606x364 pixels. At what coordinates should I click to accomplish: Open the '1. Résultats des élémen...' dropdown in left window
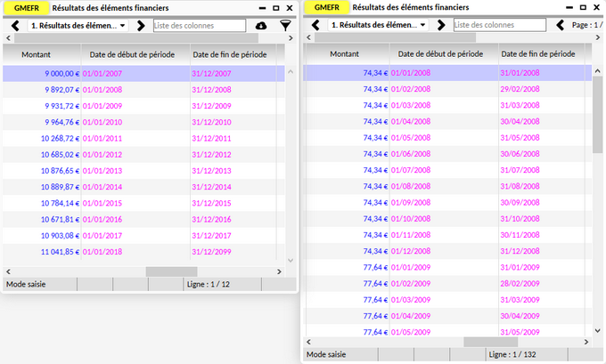pos(78,26)
